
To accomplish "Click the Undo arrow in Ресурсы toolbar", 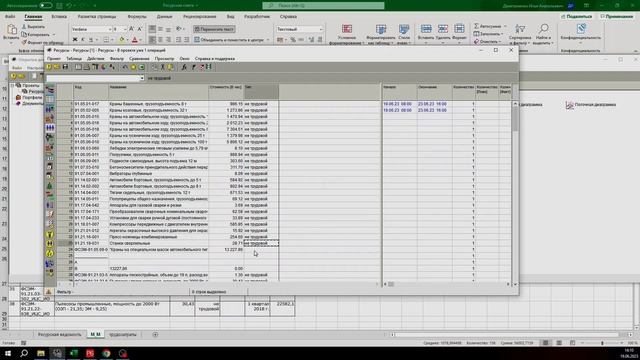I will pos(125,67).
